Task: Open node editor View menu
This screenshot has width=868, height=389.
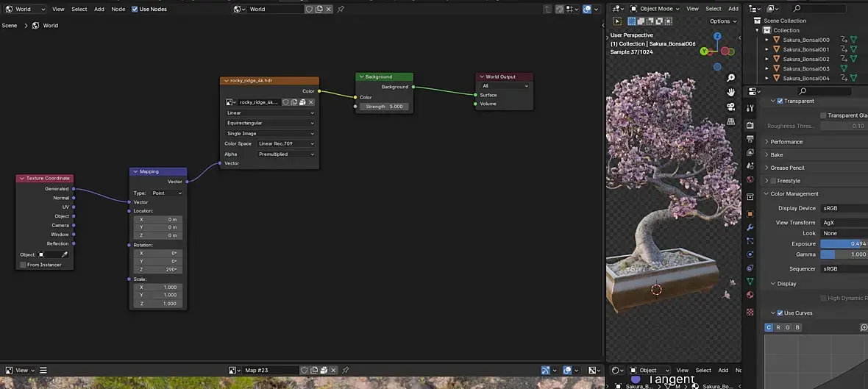Action: tap(58, 9)
